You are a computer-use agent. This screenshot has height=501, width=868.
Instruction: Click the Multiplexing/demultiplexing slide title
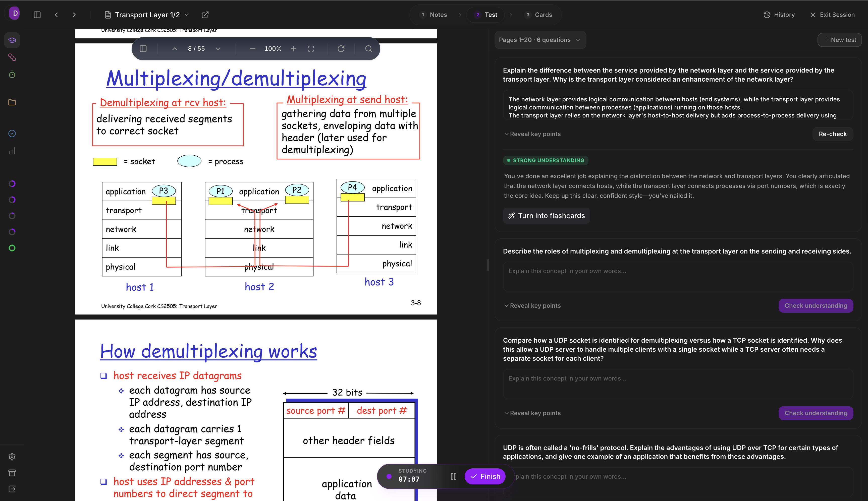click(x=236, y=79)
